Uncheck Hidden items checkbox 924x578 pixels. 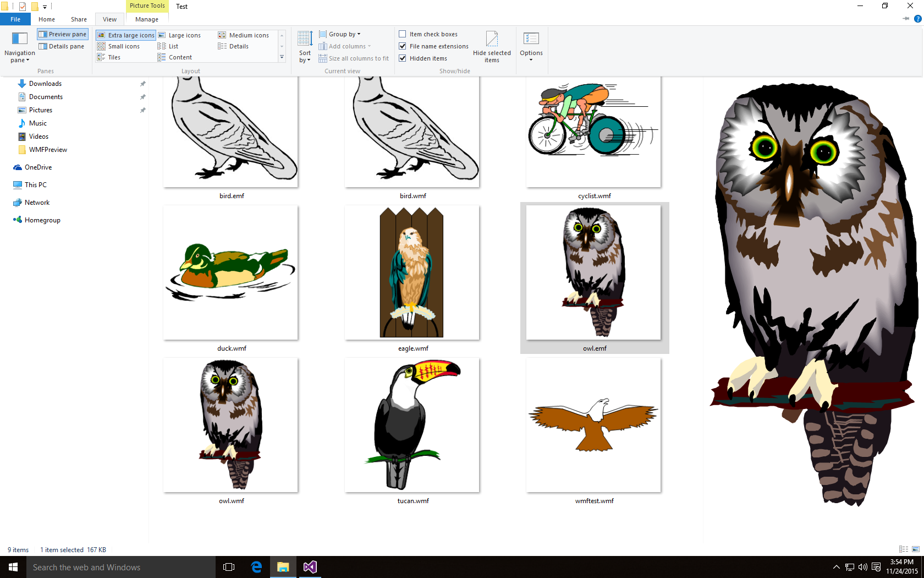403,58
